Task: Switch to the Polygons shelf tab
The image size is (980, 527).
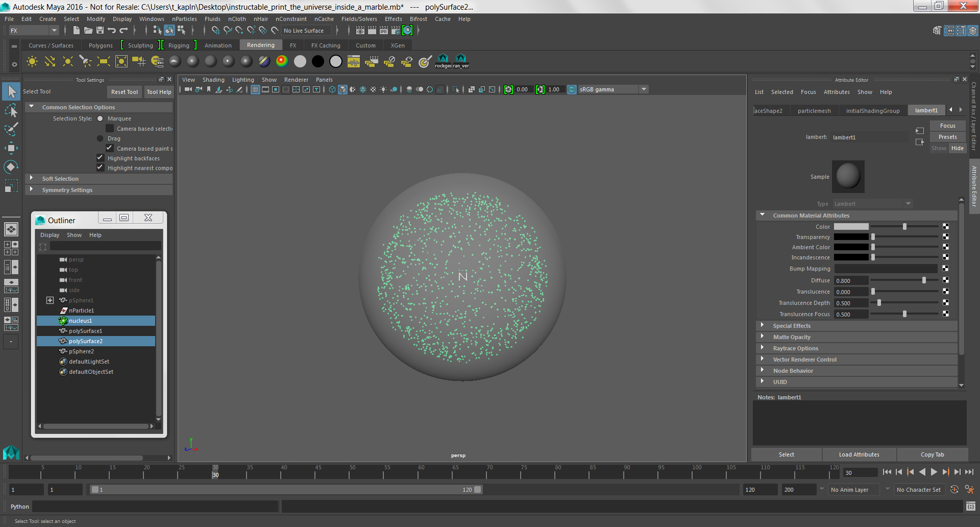Action: coord(101,45)
